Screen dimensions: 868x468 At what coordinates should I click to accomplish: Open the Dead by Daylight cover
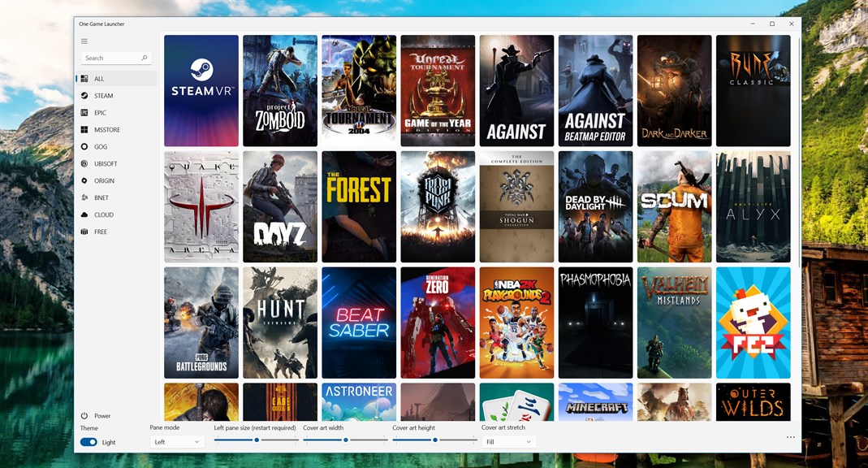click(596, 206)
